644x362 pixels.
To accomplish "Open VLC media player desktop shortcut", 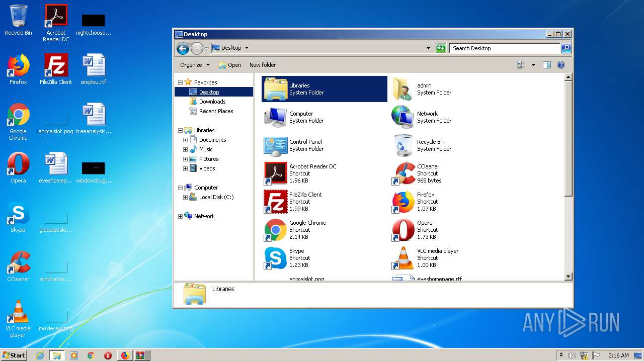I will (x=18, y=319).
